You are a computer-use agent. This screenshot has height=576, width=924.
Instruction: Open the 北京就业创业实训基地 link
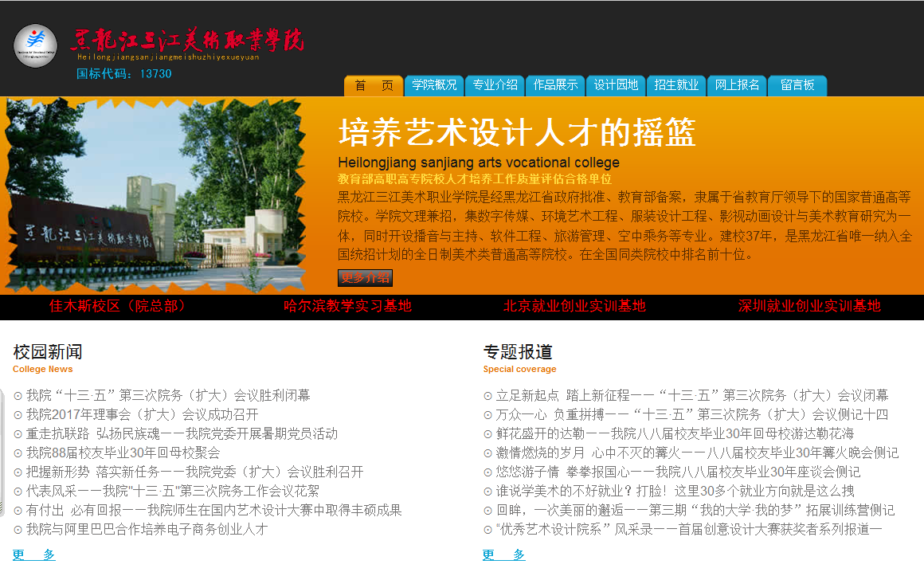click(574, 306)
